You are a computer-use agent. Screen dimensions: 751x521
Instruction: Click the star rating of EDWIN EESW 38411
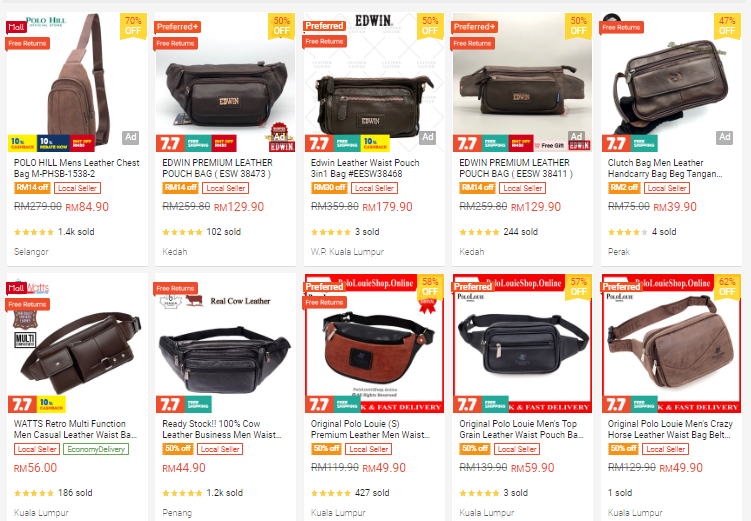[x=479, y=232]
